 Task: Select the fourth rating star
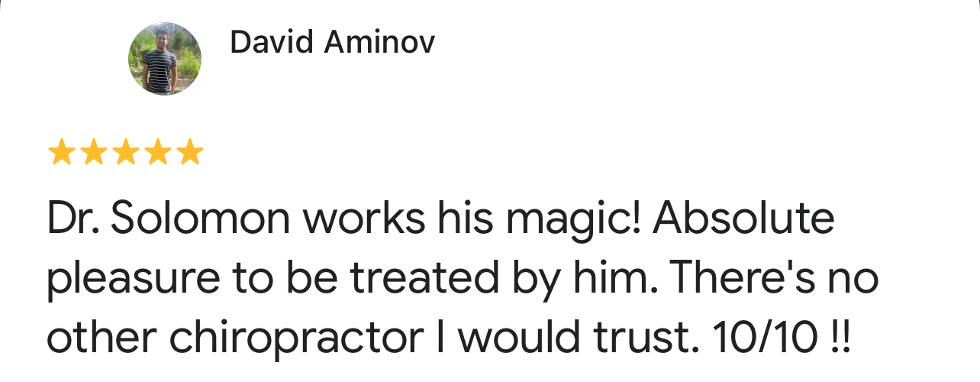point(157,153)
